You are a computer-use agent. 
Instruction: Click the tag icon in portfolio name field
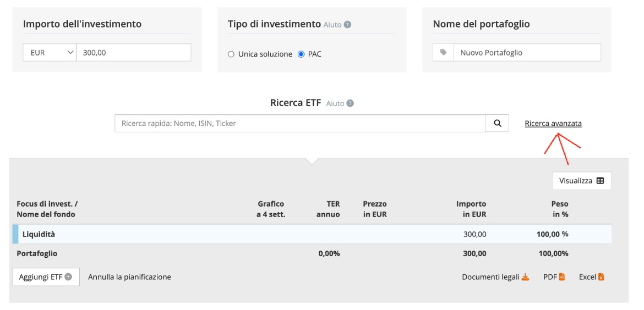coord(443,53)
